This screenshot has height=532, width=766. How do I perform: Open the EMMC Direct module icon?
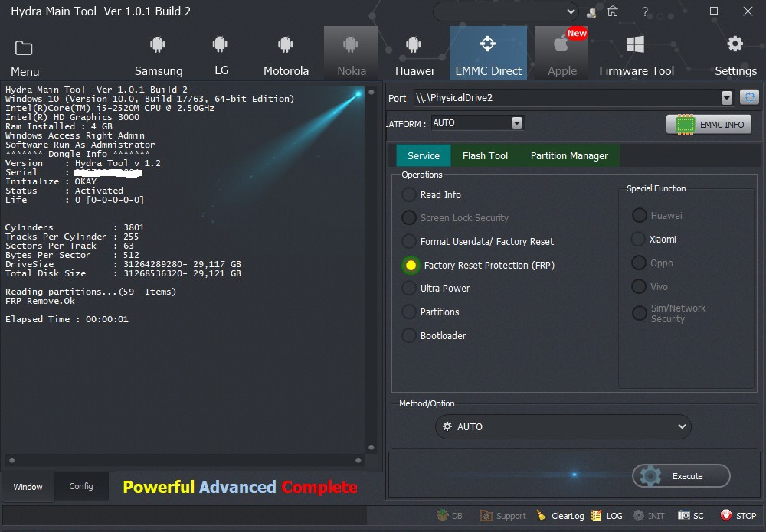pyautogui.click(x=487, y=44)
